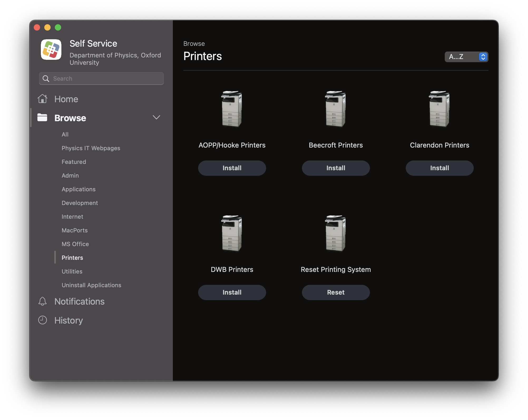This screenshot has width=528, height=420.
Task: Click the sort order stepper arrows
Action: [483, 57]
